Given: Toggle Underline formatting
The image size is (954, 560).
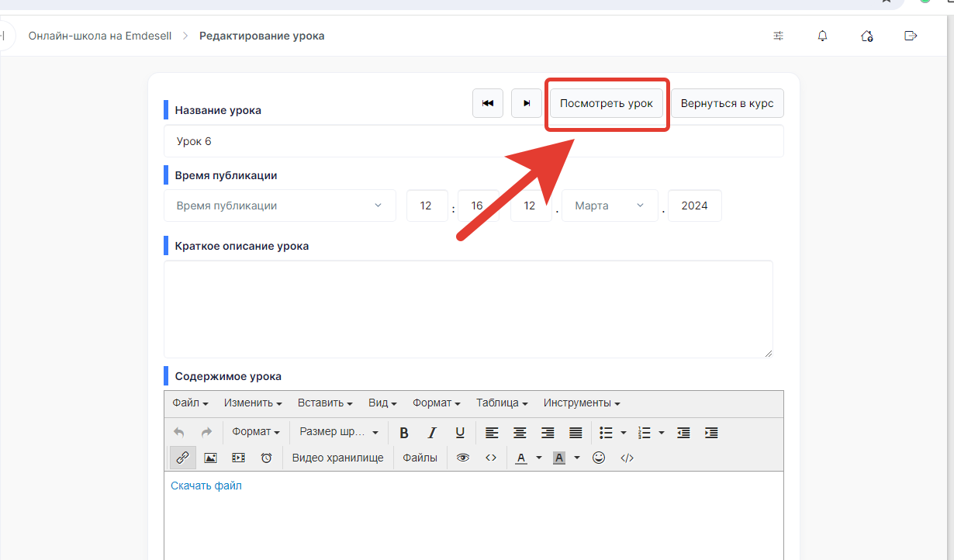Looking at the screenshot, I should (460, 433).
